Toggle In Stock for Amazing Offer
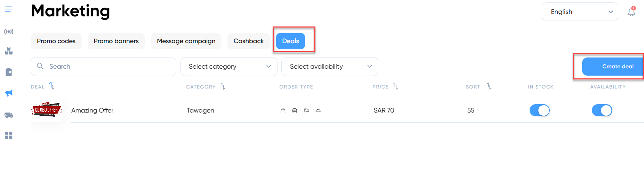 (540, 110)
